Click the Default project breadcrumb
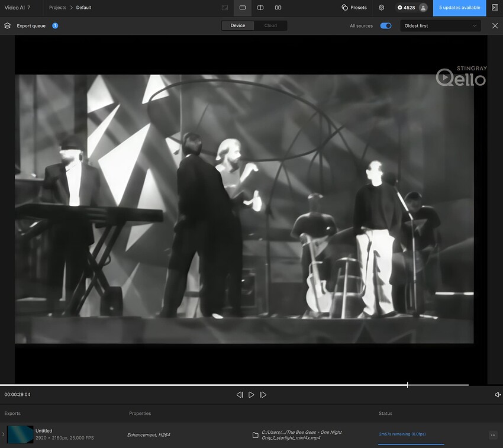 pyautogui.click(x=83, y=8)
